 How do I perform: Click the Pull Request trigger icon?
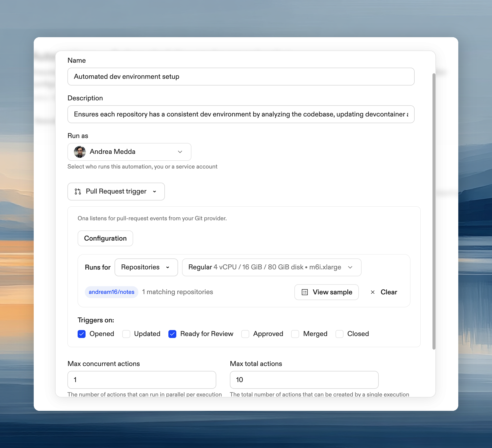coord(78,191)
